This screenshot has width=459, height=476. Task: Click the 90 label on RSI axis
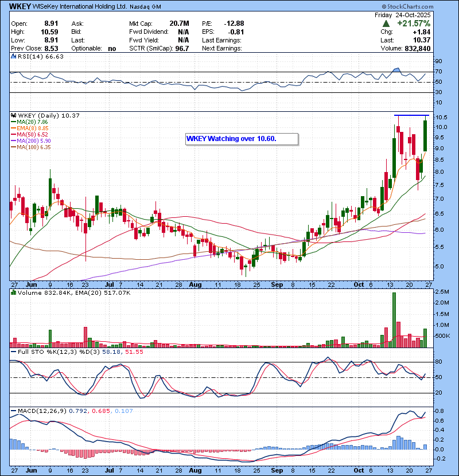click(439, 61)
